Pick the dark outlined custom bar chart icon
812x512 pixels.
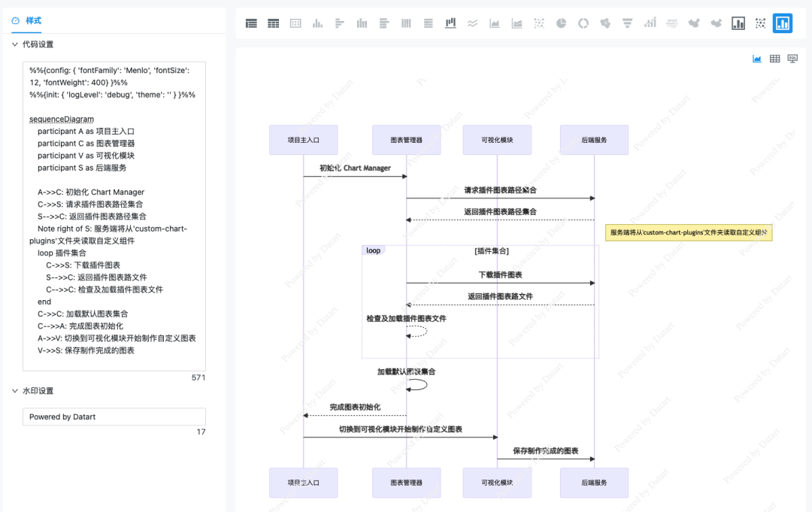738,23
